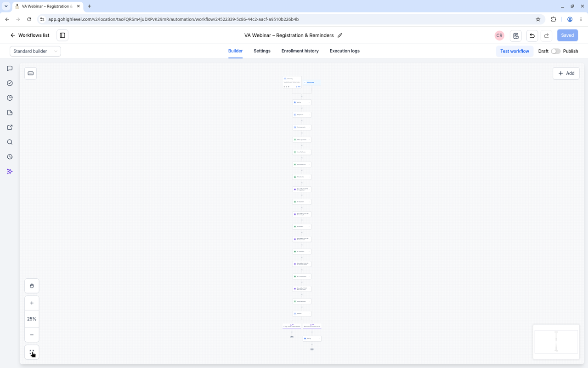Click Add new trigger in workflow

click(x=312, y=82)
